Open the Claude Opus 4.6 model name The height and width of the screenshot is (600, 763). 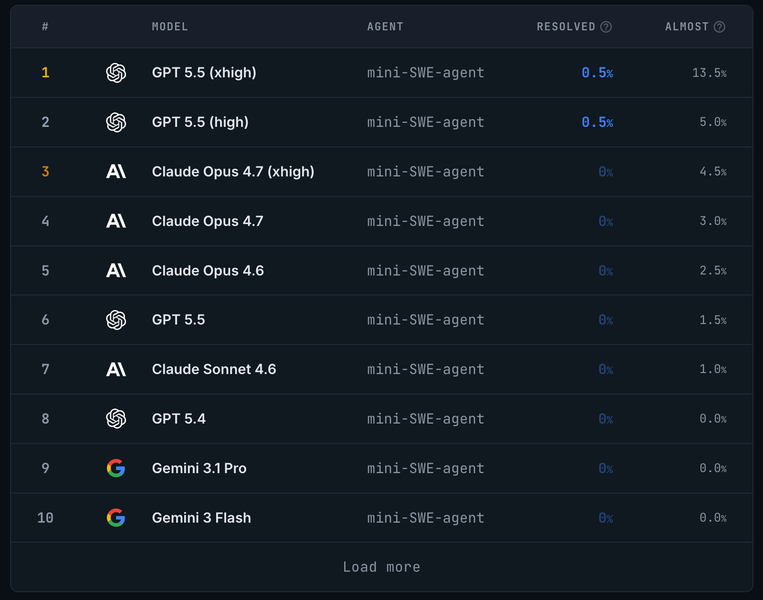208,271
